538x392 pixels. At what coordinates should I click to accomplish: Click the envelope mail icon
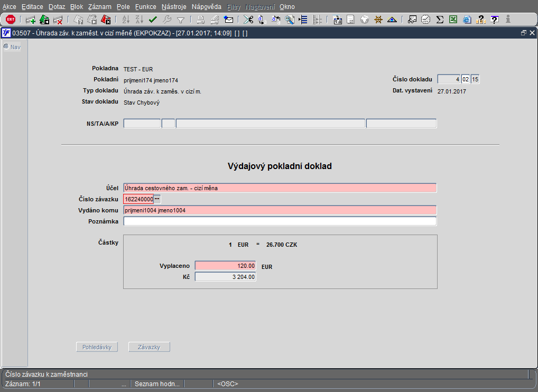click(x=228, y=20)
